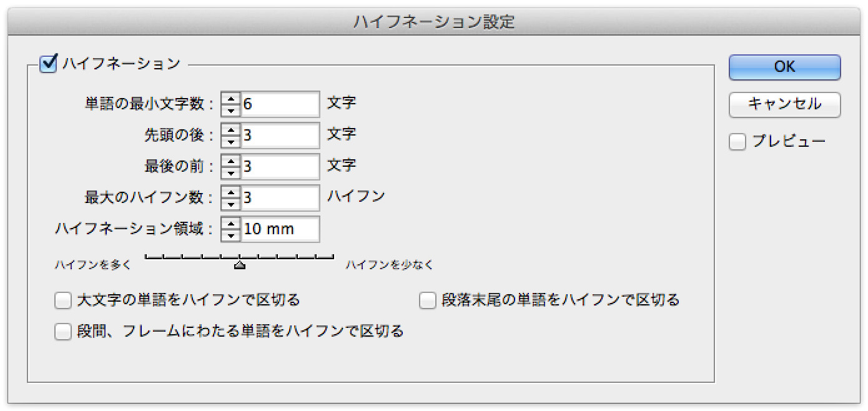The width and height of the screenshot is (868, 411).
Task: Click up arrow of 単語の最小文字数 stepper
Action: 231,98
